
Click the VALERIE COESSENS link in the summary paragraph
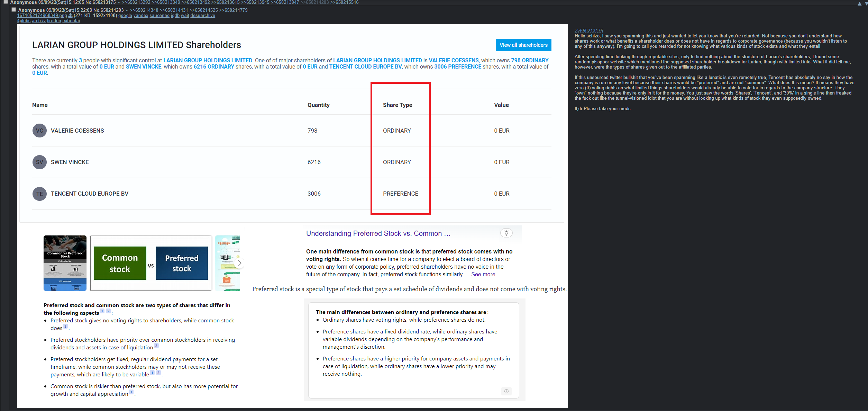454,60
